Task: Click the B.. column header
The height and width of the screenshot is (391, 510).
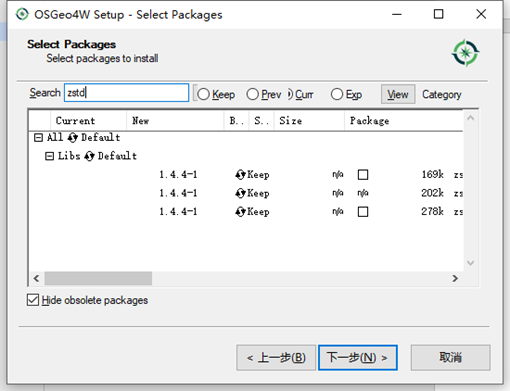Action: pyautogui.click(x=236, y=120)
